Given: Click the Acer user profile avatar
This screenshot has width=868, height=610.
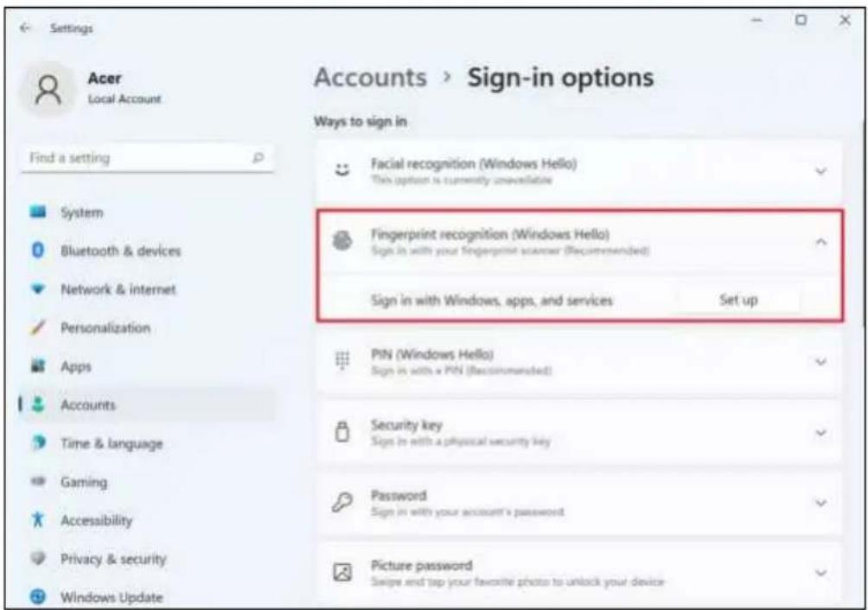Looking at the screenshot, I should [x=48, y=89].
